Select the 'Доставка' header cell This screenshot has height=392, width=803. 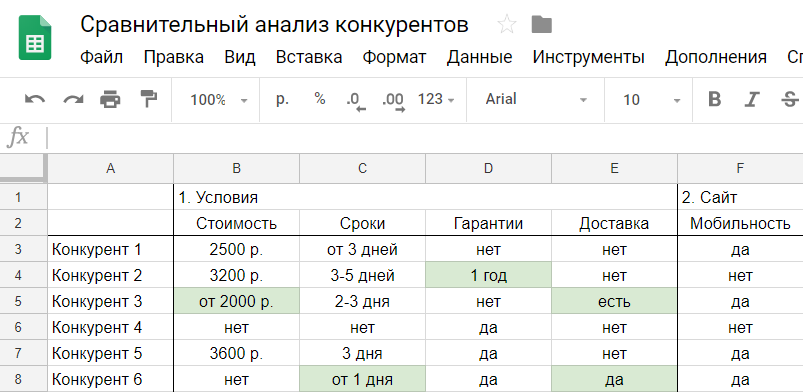[x=615, y=223]
